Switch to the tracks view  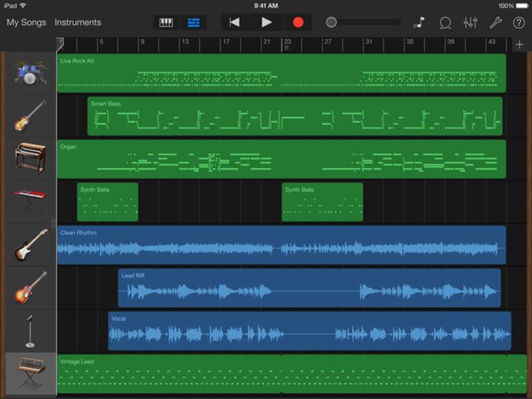193,22
